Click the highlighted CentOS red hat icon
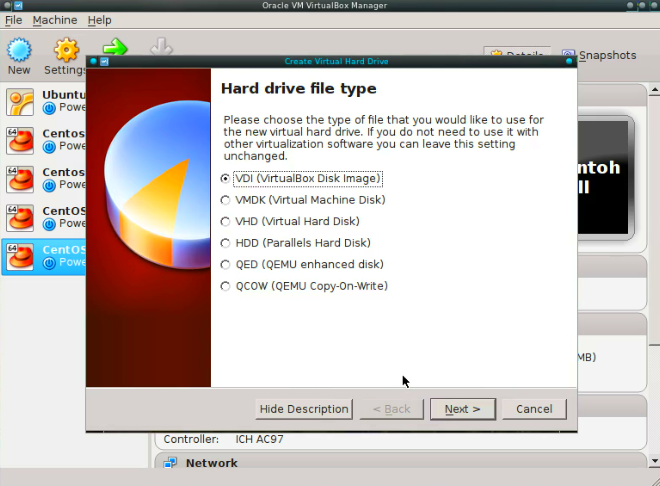 (x=20, y=257)
